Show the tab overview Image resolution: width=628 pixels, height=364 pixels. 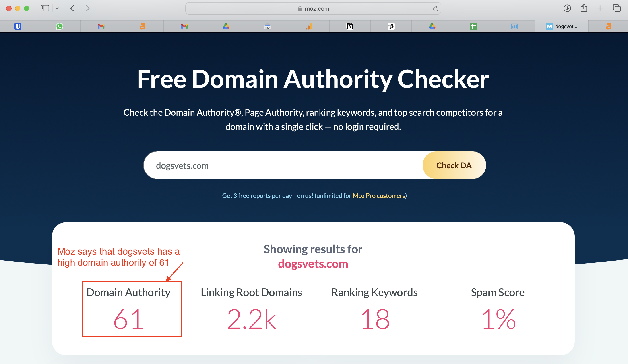pyautogui.click(x=616, y=8)
